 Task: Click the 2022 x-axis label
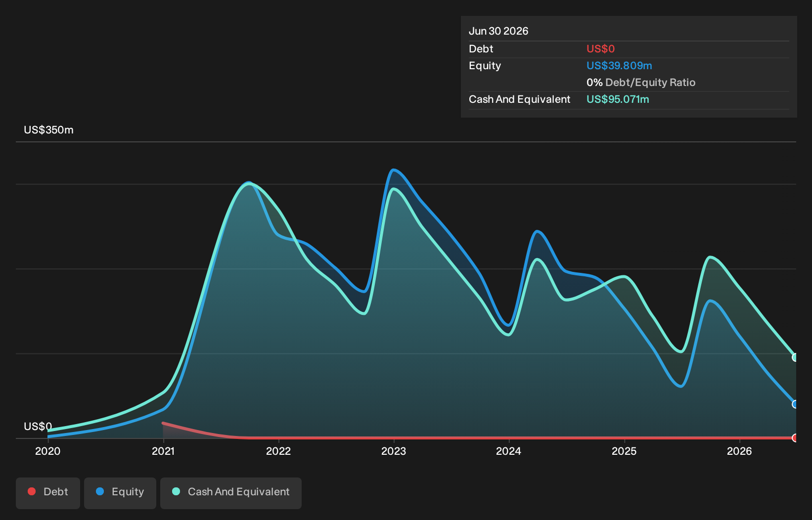(x=278, y=451)
